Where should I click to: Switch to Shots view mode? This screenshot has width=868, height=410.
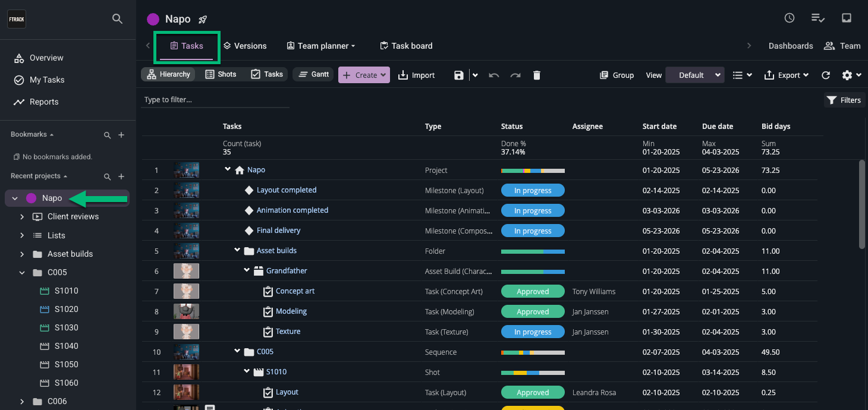pyautogui.click(x=221, y=74)
